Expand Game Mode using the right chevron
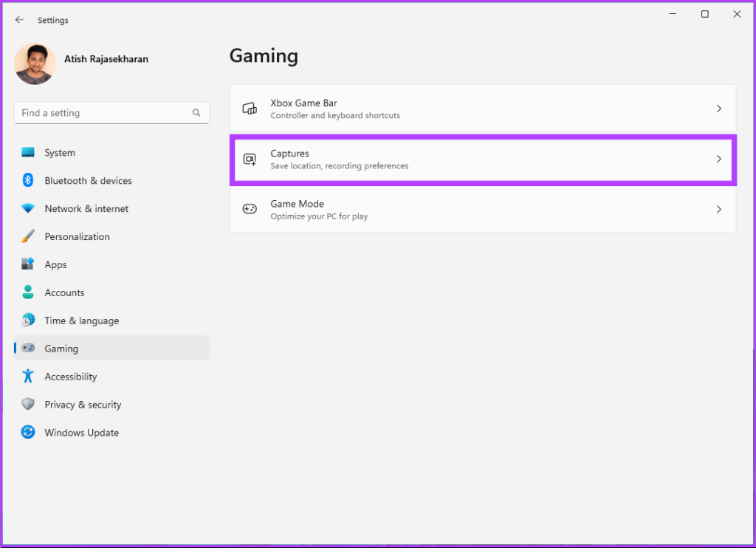Image resolution: width=756 pixels, height=548 pixels. pyautogui.click(x=718, y=210)
